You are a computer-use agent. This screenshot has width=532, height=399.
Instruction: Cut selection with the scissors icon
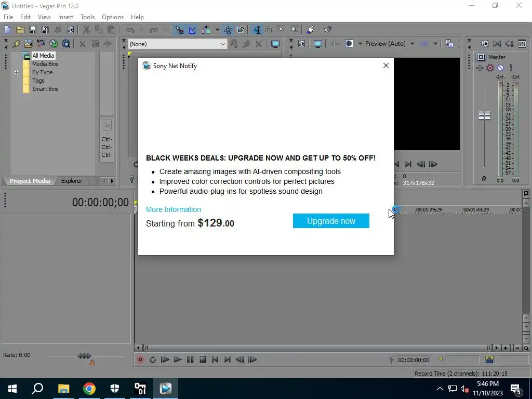click(86, 30)
